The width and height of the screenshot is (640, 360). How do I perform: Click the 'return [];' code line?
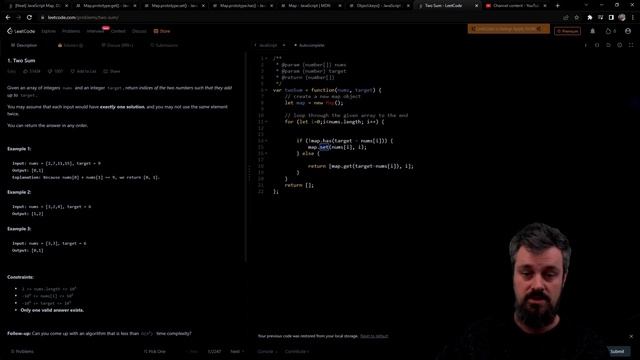click(x=299, y=185)
